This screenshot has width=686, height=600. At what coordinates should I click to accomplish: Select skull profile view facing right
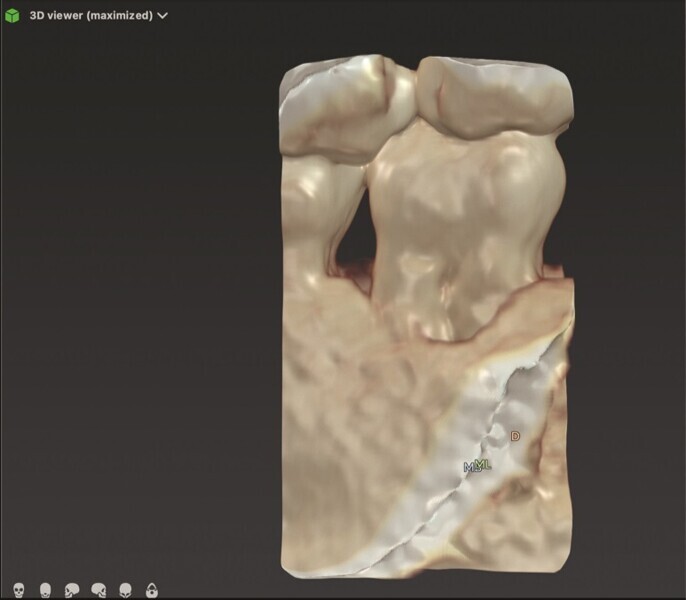pyautogui.click(x=99, y=590)
